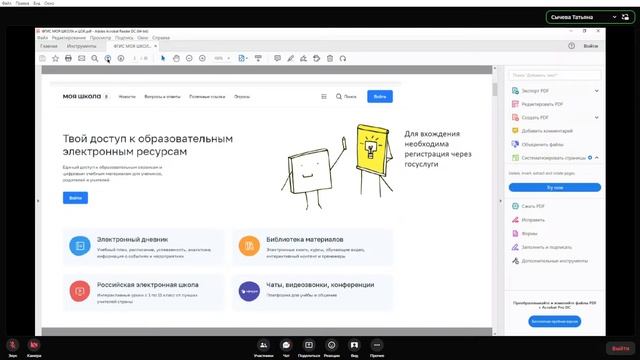Open the Экспорт PDF tool

[535, 91]
